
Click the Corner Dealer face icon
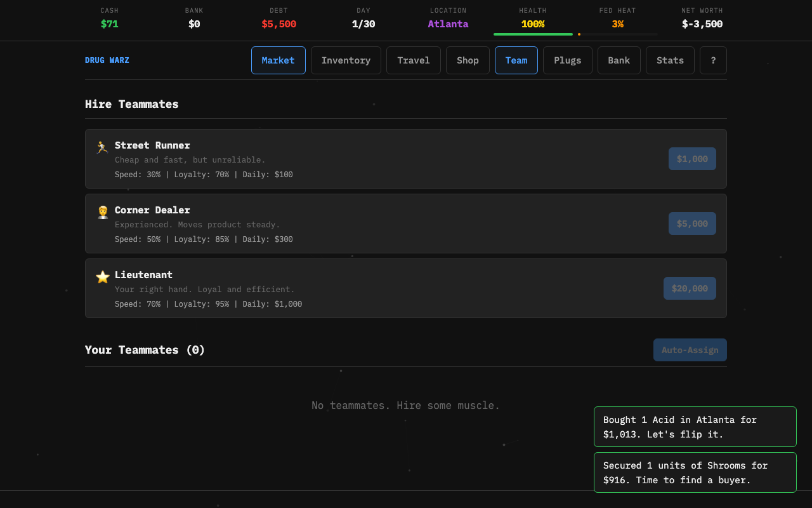pyautogui.click(x=102, y=211)
